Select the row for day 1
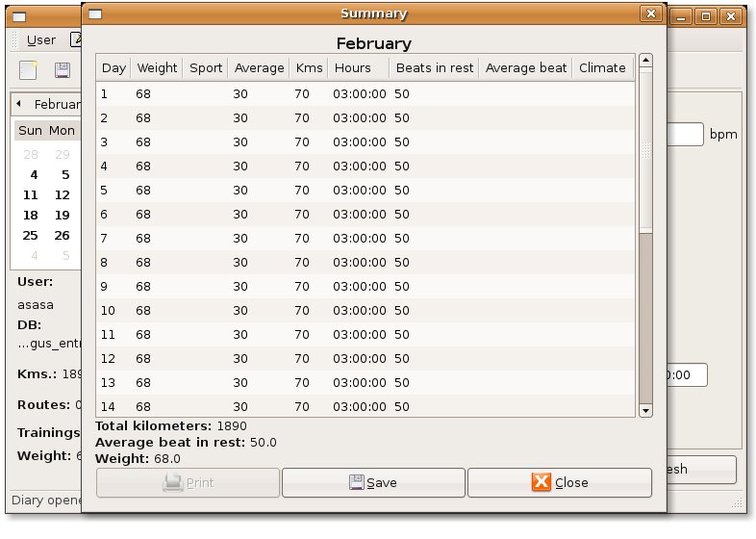The image size is (756, 539). 365,93
